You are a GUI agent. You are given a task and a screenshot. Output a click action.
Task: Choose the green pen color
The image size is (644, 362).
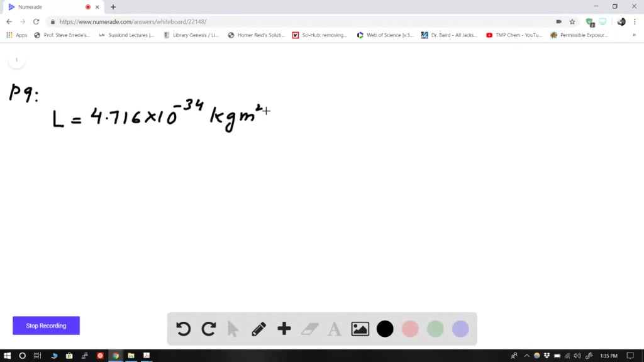(x=435, y=329)
